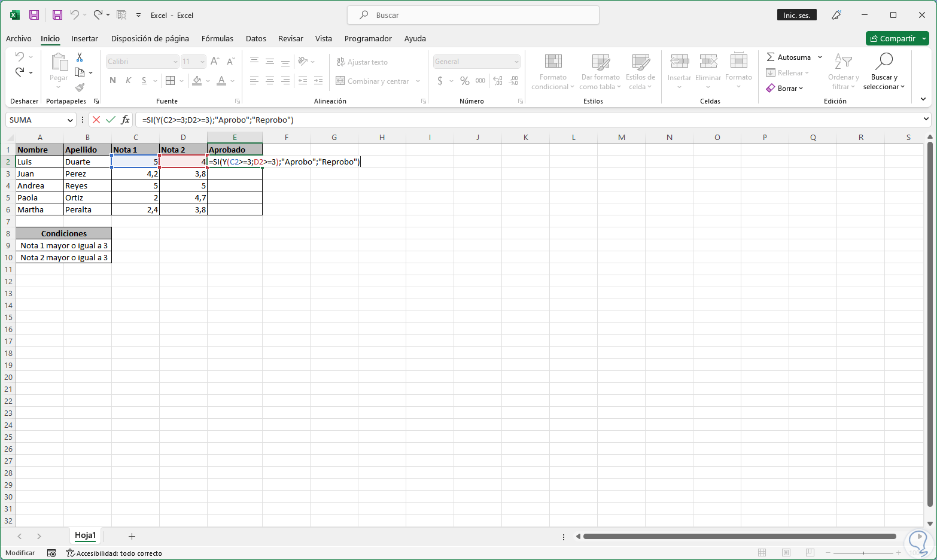This screenshot has width=937, height=560.
Task: Click the increase decimals icon
Action: coord(498,81)
